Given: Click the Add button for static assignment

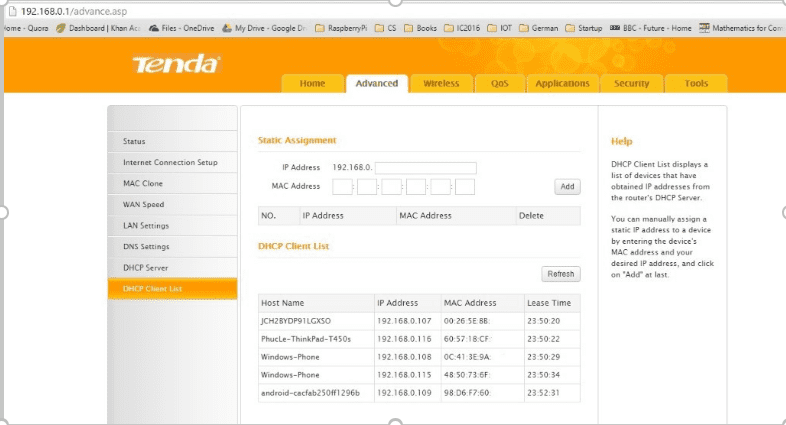Looking at the screenshot, I should pyautogui.click(x=567, y=187).
